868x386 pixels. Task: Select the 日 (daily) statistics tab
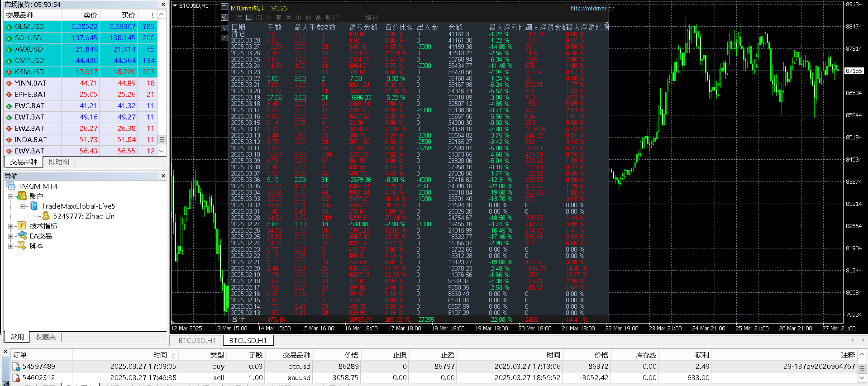pos(249,17)
